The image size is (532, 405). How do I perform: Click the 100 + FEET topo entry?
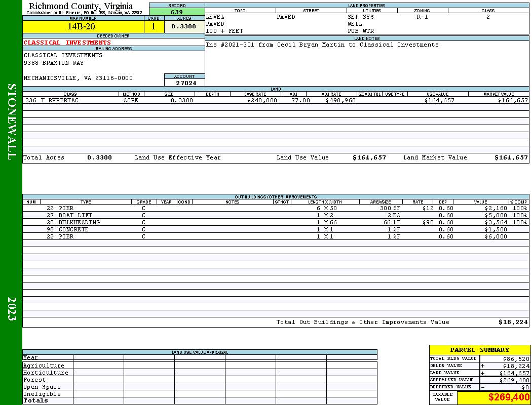point(224,31)
